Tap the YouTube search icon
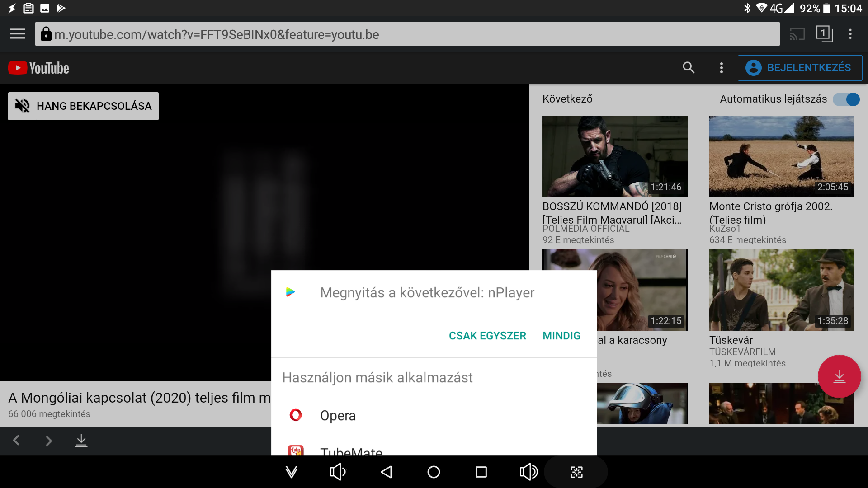 (688, 68)
